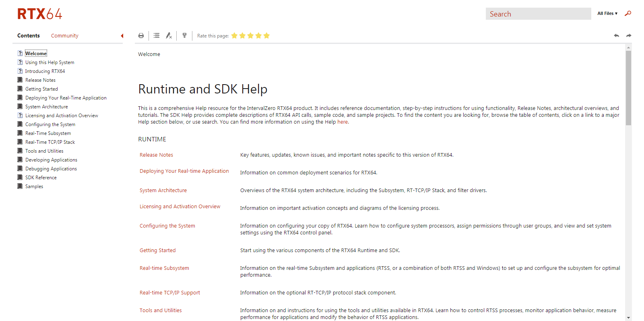
Task: Expand the System Architecture book in contents
Action: [x=20, y=106]
